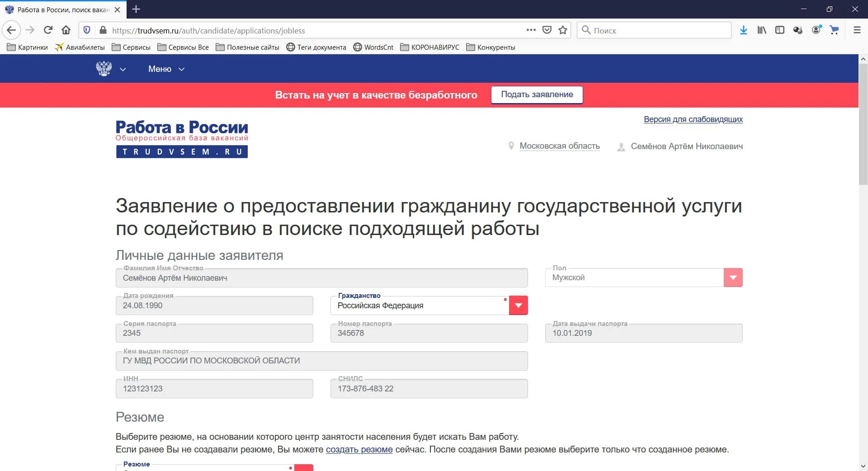Open the 'Меню' dropdown
Image resolution: width=868 pixels, height=471 pixels.
(x=166, y=69)
